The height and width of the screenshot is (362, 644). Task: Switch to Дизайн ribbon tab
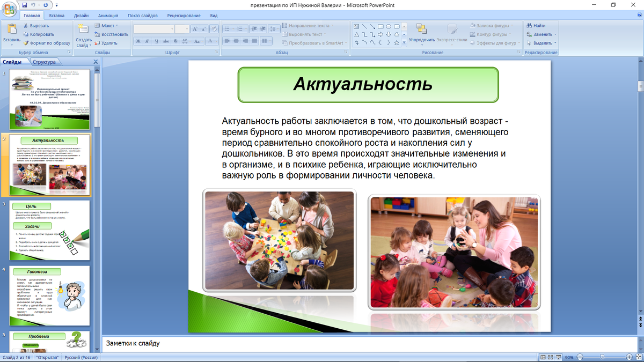click(81, 16)
